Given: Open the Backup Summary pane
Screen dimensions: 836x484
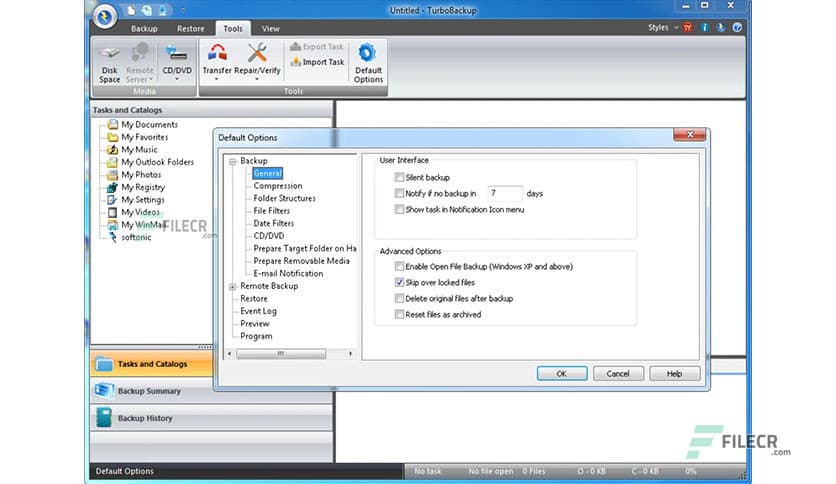Looking at the screenshot, I should point(212,391).
